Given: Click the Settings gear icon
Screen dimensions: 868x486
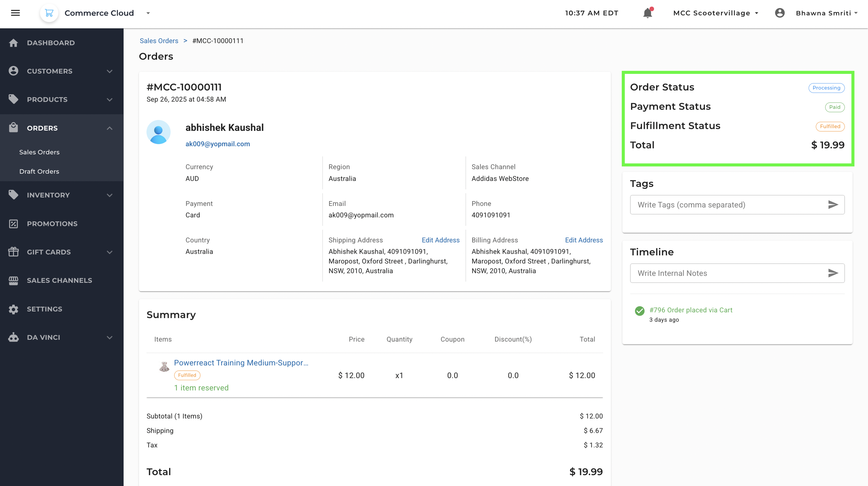Looking at the screenshot, I should (x=14, y=309).
